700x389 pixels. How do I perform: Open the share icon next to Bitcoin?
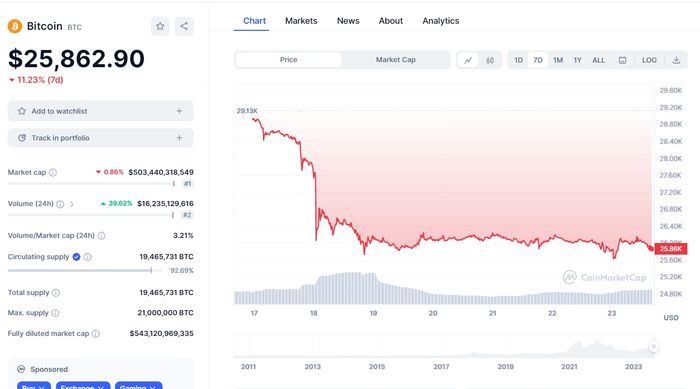point(184,26)
